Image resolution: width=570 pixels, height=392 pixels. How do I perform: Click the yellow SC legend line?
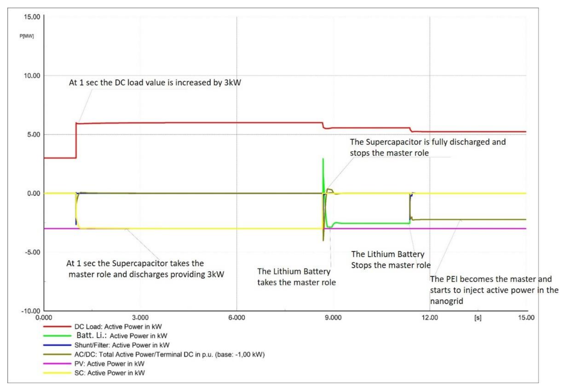click(x=57, y=373)
